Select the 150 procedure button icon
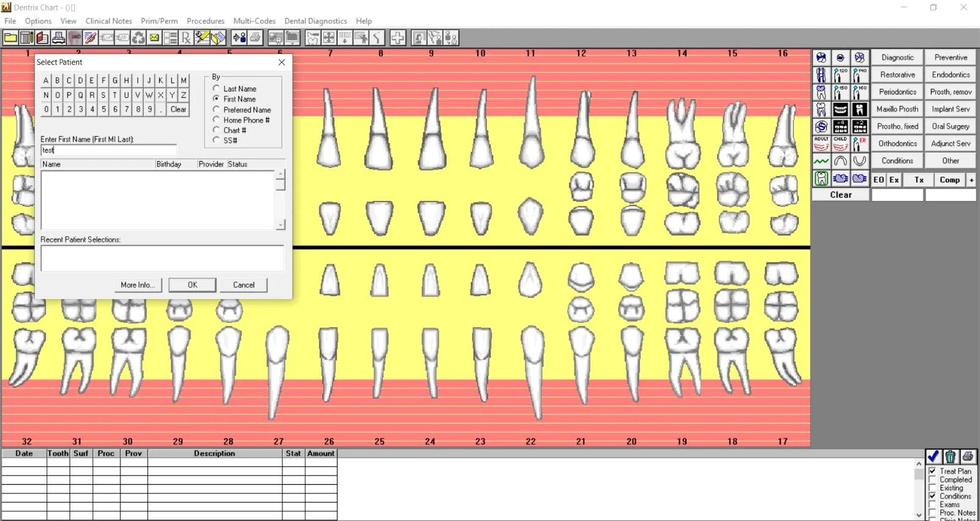 (840, 92)
